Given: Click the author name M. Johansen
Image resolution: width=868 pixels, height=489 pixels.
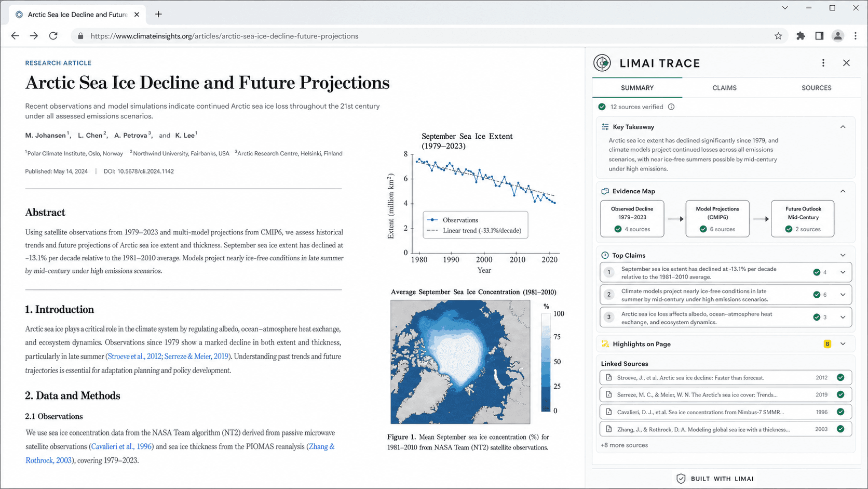Looking at the screenshot, I should pyautogui.click(x=46, y=136).
